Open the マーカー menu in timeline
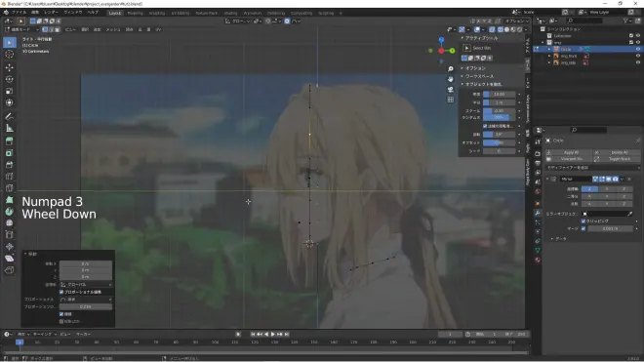644x362 pixels. coord(83,334)
